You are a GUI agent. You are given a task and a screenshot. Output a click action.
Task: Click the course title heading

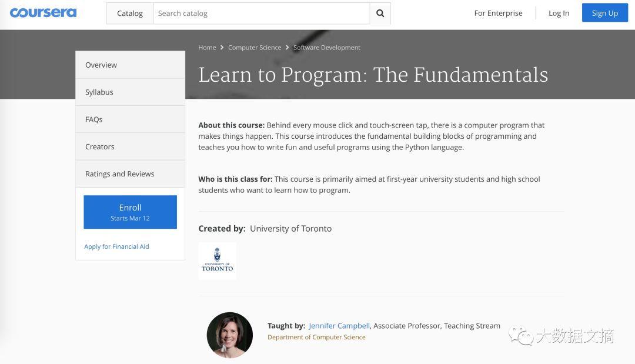373,75
